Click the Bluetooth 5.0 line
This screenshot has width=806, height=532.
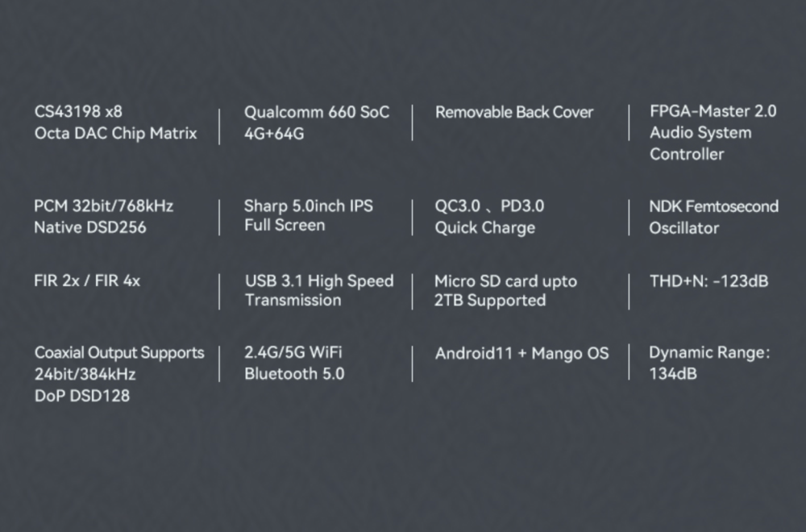(294, 374)
